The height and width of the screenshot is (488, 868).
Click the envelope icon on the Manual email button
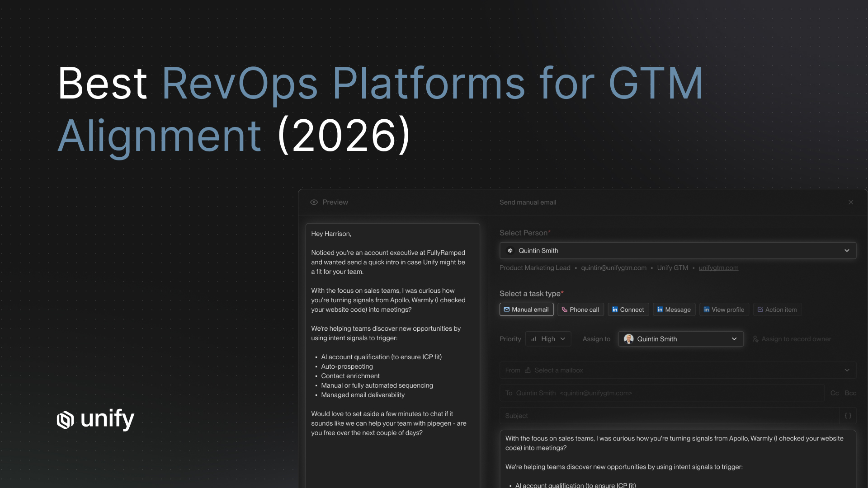pyautogui.click(x=507, y=310)
